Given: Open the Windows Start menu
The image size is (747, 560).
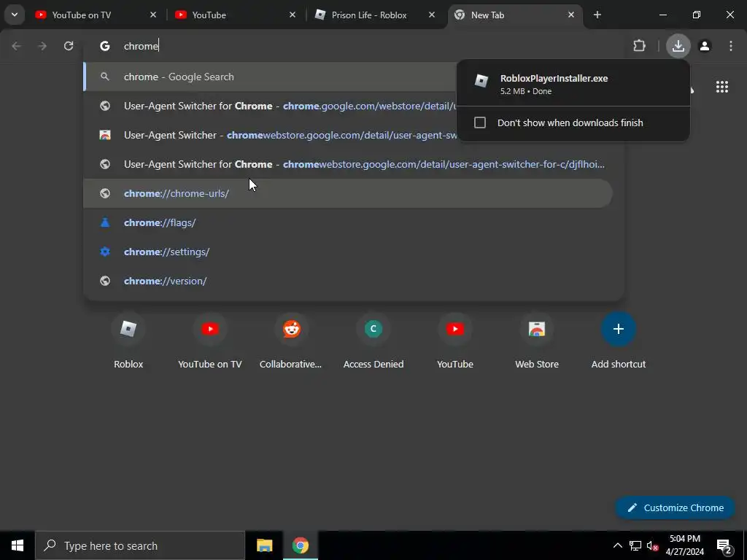Looking at the screenshot, I should click(x=18, y=545).
